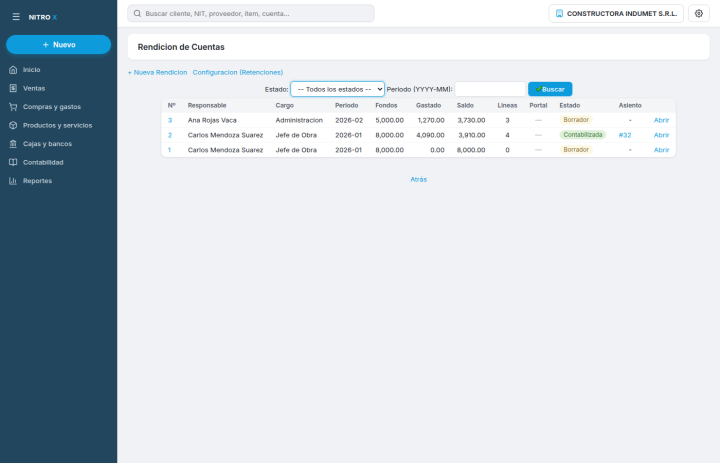
Task: Click the Borrador badge in Ana Rojas row
Action: (x=576, y=120)
